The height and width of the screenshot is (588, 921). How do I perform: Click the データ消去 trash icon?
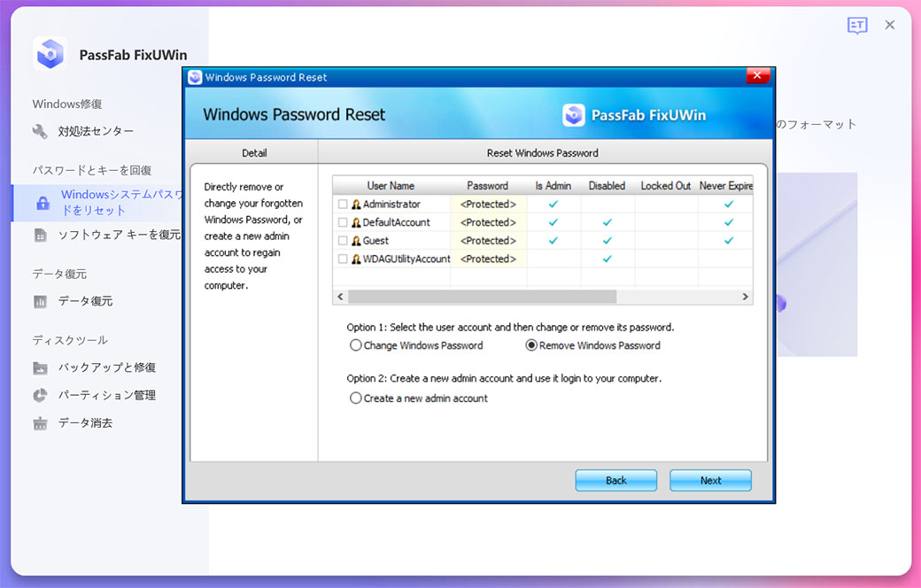click(39, 423)
